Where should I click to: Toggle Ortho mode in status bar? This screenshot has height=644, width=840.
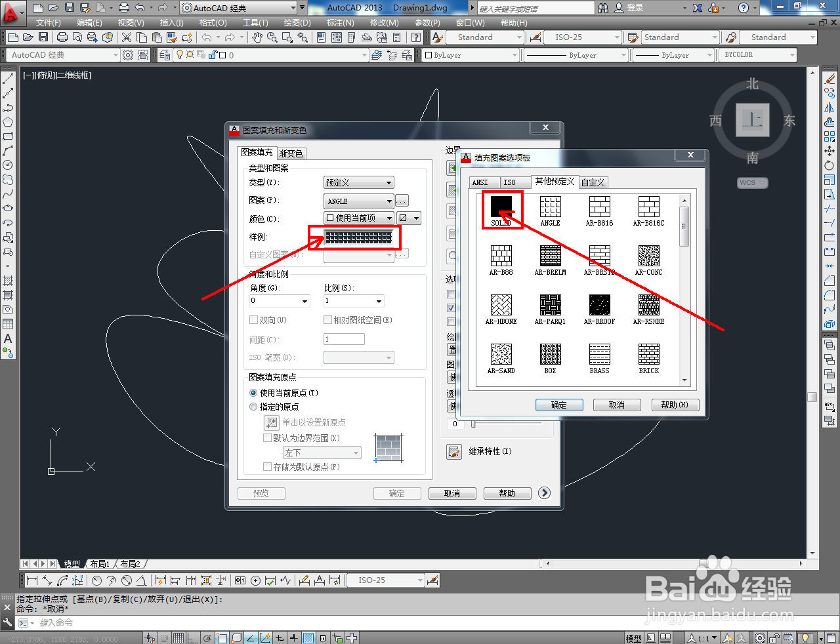(193, 638)
